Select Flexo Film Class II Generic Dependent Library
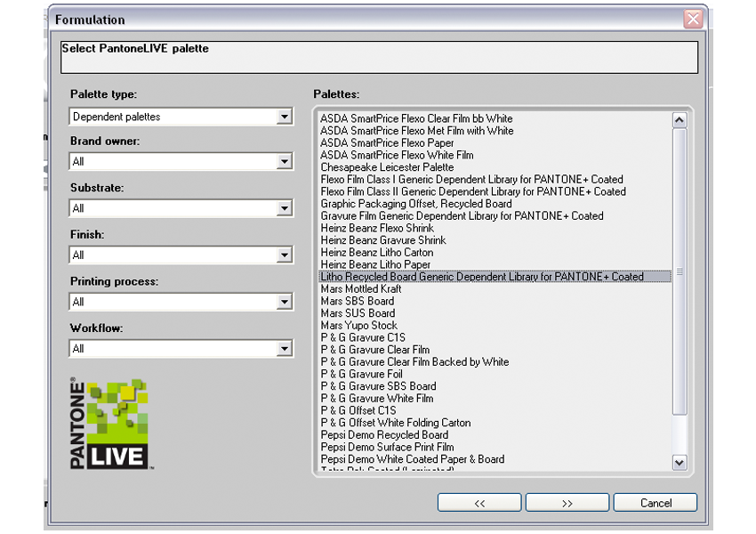Viewport: 756px width, 534px height. (473, 191)
